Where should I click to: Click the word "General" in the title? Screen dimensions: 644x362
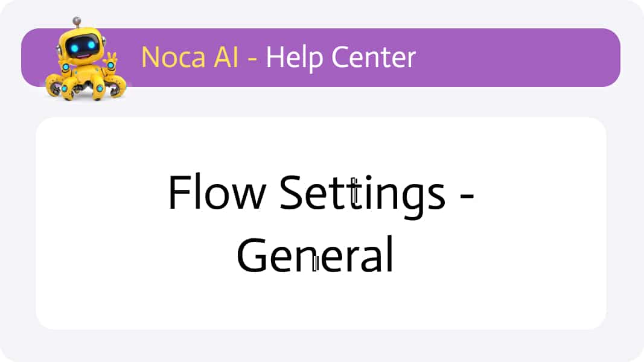315,255
